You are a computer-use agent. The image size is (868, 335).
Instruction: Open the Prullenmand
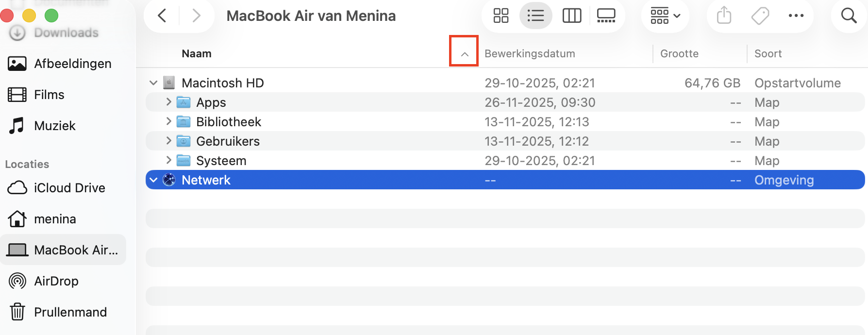(70, 312)
